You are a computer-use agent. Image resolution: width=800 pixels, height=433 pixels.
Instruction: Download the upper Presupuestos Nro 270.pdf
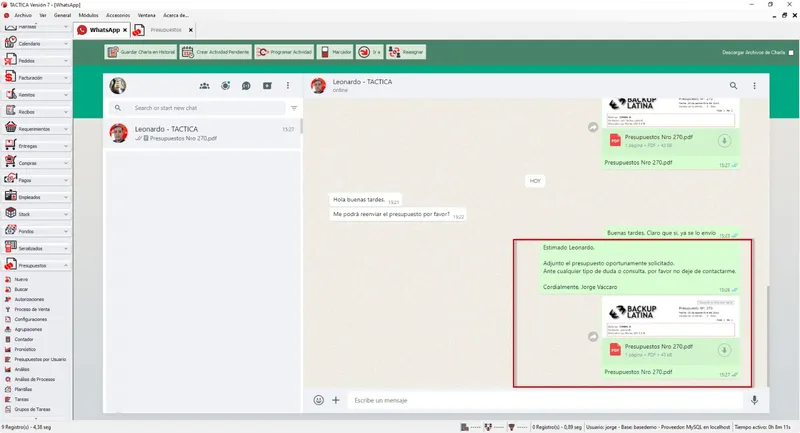pos(724,141)
